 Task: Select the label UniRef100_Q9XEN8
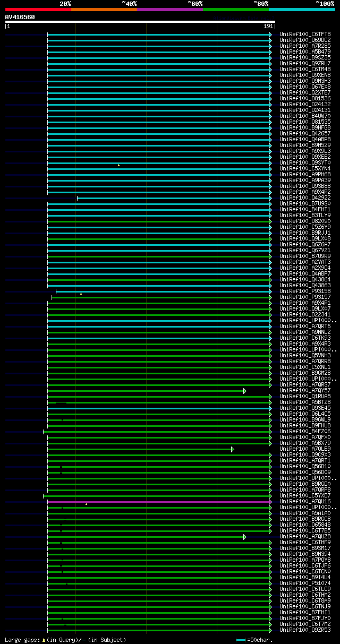(x=305, y=75)
